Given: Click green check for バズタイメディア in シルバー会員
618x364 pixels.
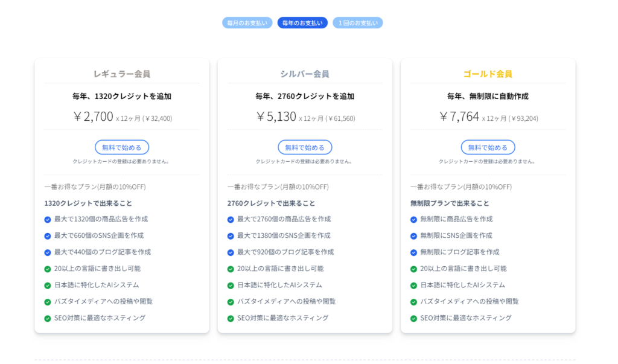Looking at the screenshot, I should [x=231, y=302].
